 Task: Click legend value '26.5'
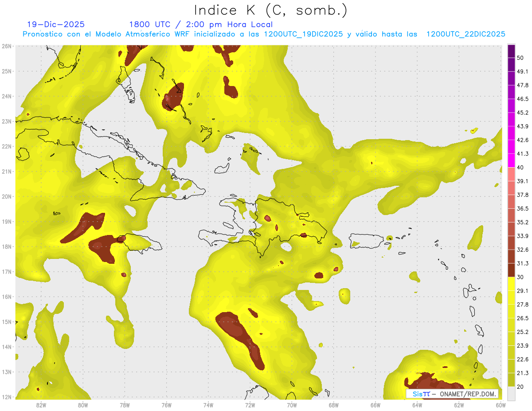[522, 318]
